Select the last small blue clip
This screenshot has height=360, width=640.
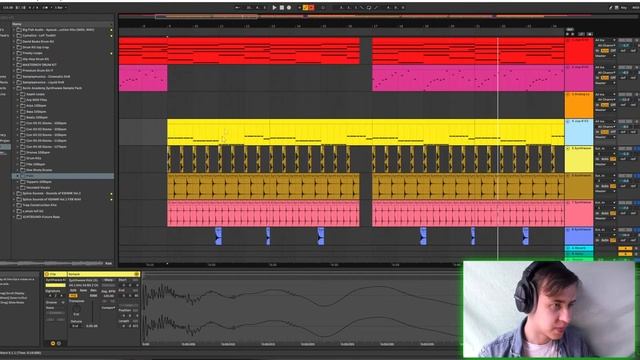tap(525, 236)
